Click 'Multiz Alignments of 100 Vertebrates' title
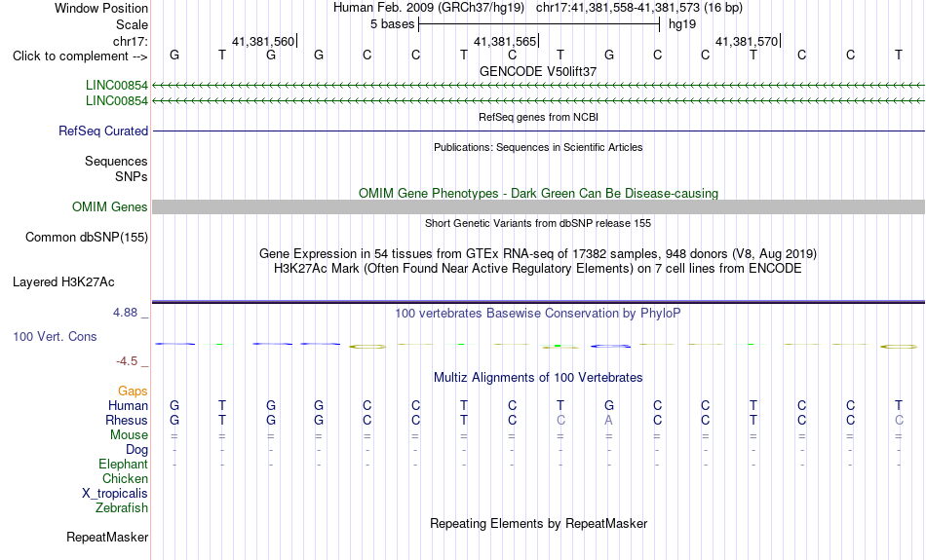 pos(538,377)
